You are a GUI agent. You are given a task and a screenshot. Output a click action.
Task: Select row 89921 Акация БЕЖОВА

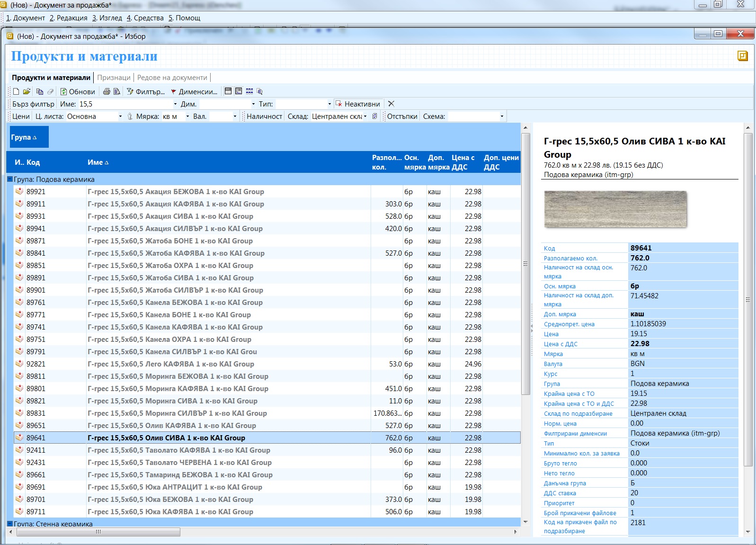267,192
